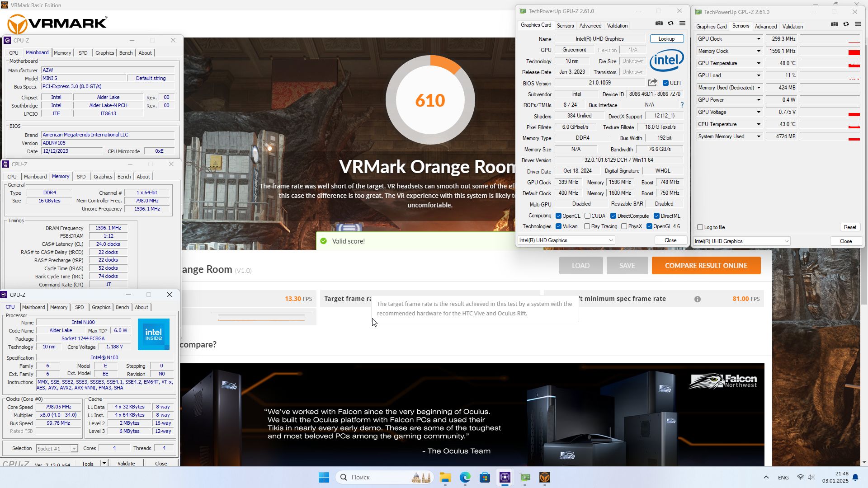
Task: Open GPU selector dropdown in Sensors window
Action: coord(741,241)
